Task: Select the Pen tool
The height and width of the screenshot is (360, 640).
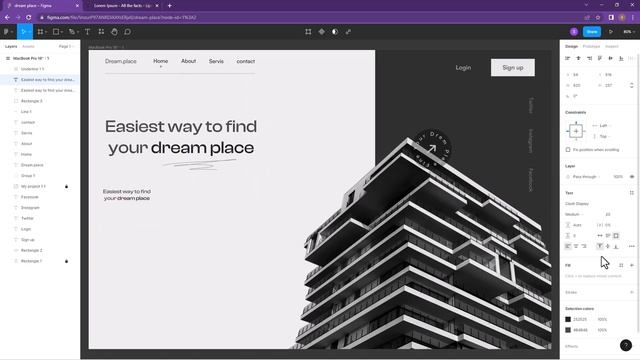Action: click(72, 32)
